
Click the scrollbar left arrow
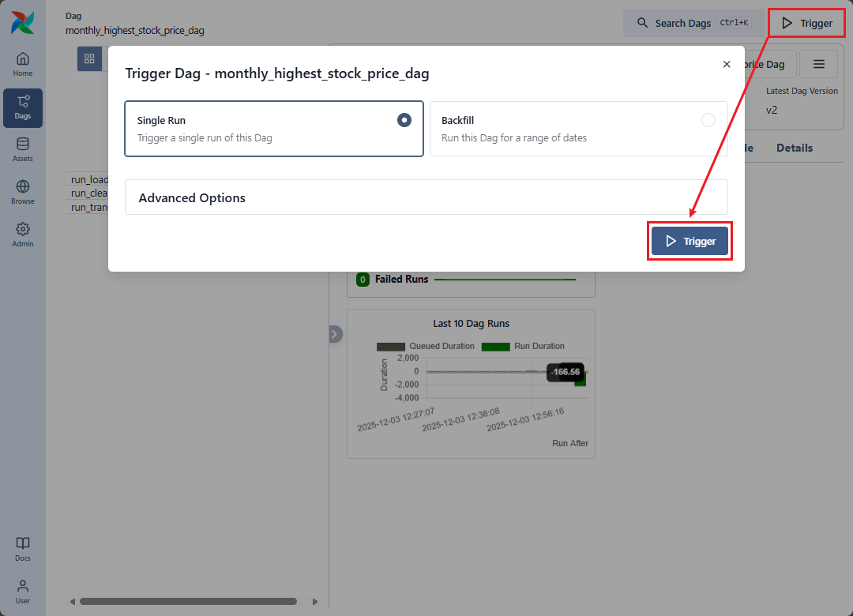73,601
